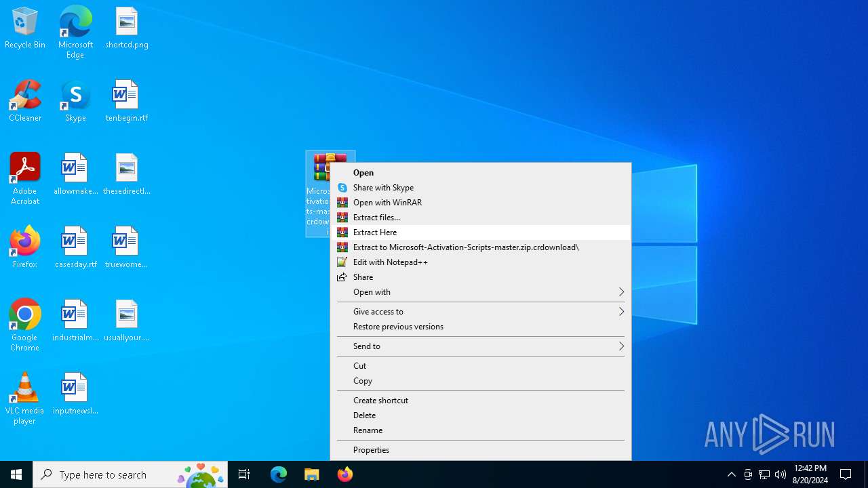This screenshot has width=868, height=488.
Task: Expand the Send to submenu
Action: pos(480,346)
